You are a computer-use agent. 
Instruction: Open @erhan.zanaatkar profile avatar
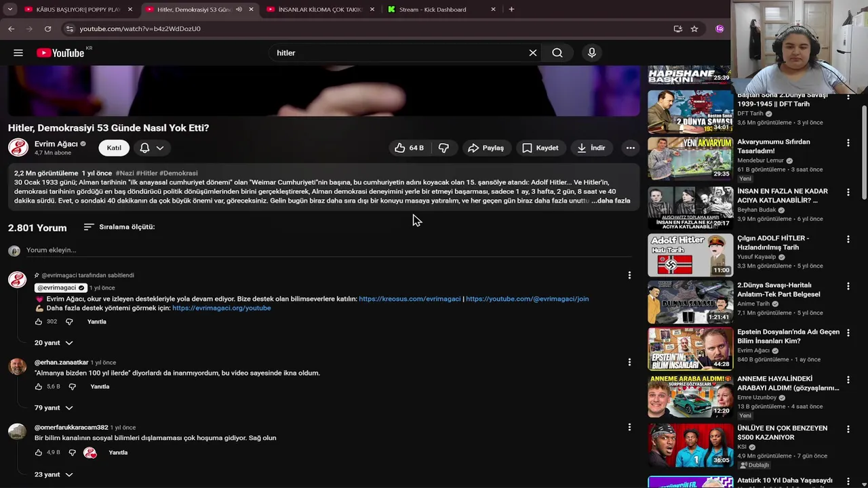[x=17, y=367]
